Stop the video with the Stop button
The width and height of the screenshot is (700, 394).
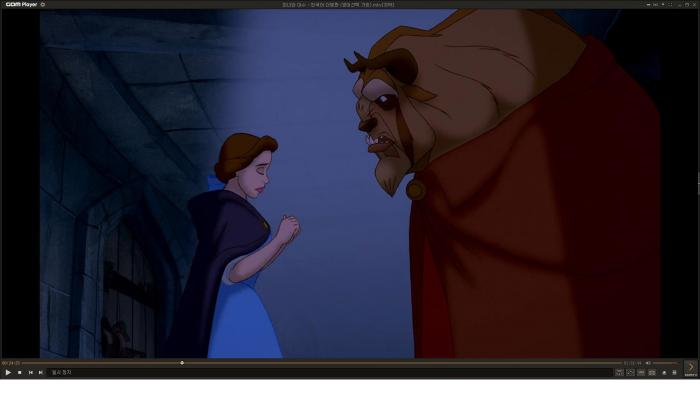click(x=20, y=372)
